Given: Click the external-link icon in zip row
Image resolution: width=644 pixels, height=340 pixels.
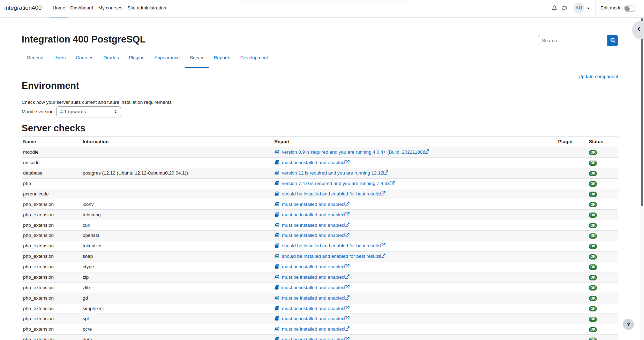Looking at the screenshot, I should [x=347, y=277].
